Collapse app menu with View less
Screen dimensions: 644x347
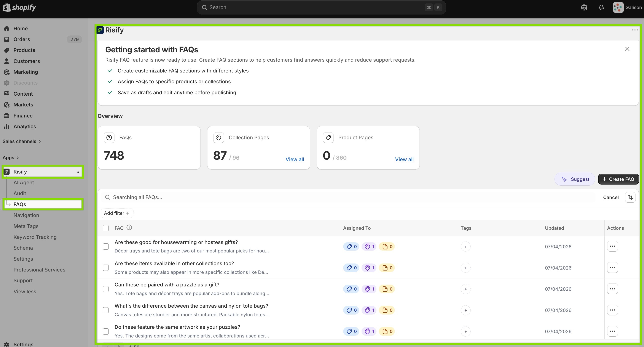tap(25, 292)
